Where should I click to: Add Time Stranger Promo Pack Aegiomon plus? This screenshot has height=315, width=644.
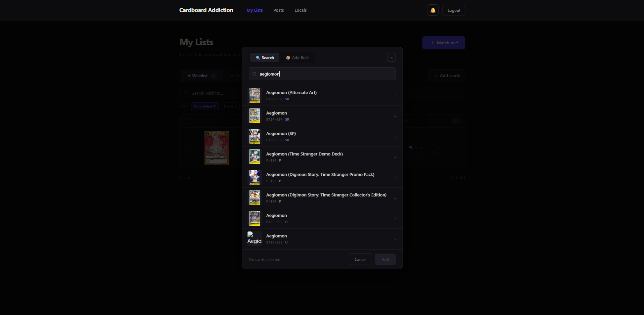pyautogui.click(x=395, y=178)
